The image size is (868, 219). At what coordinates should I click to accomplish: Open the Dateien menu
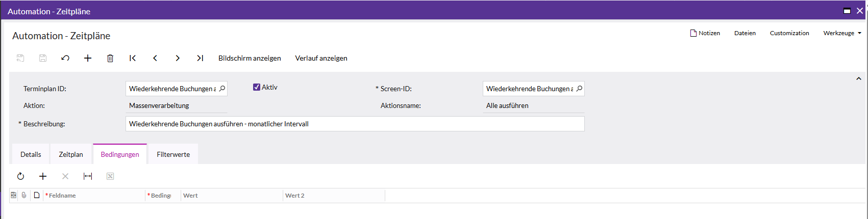[x=745, y=33]
